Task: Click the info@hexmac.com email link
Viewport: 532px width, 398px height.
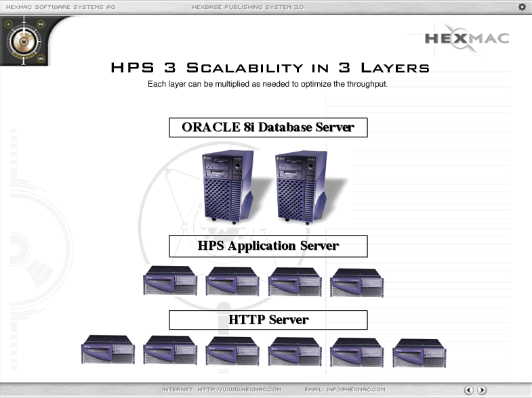Action: [x=345, y=390]
